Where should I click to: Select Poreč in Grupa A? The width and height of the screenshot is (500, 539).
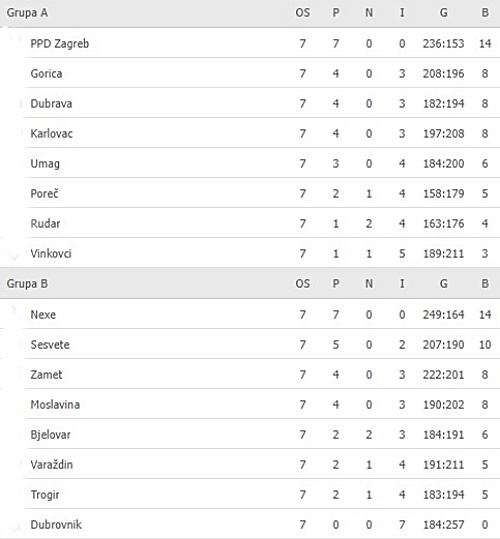(44, 194)
